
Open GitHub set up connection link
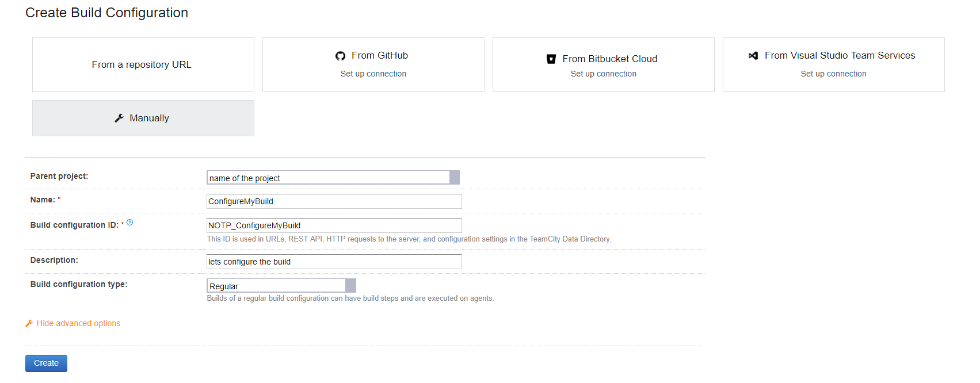tap(386, 74)
